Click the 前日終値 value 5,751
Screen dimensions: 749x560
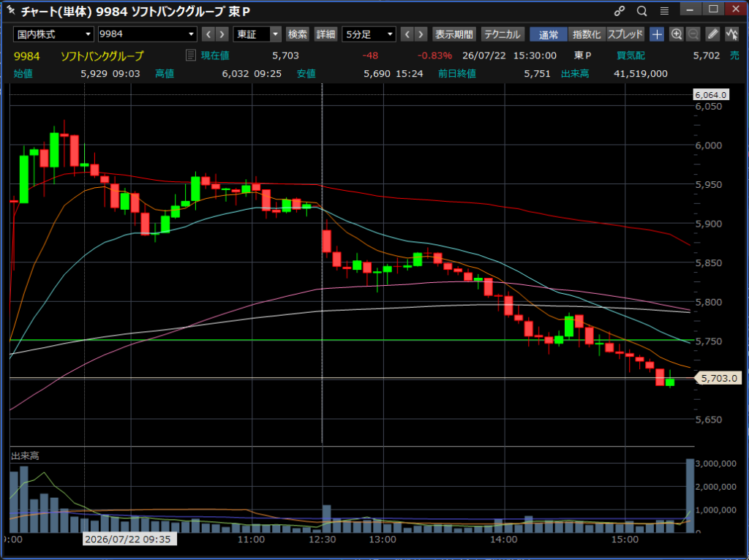[537, 74]
